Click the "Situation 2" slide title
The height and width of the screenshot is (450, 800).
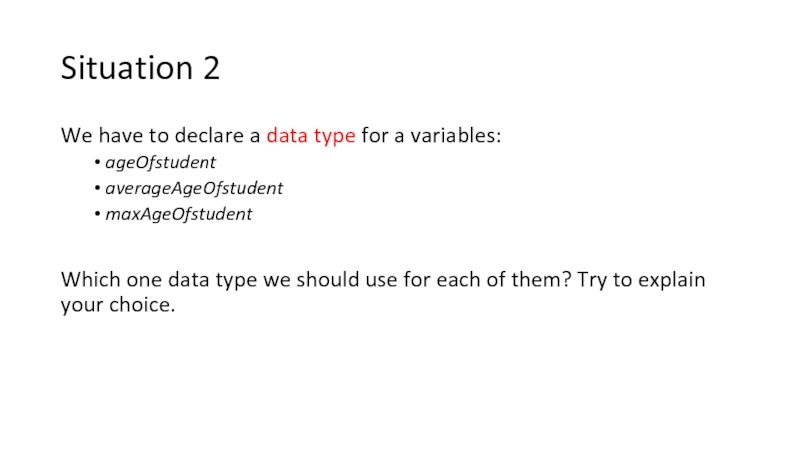140,69
